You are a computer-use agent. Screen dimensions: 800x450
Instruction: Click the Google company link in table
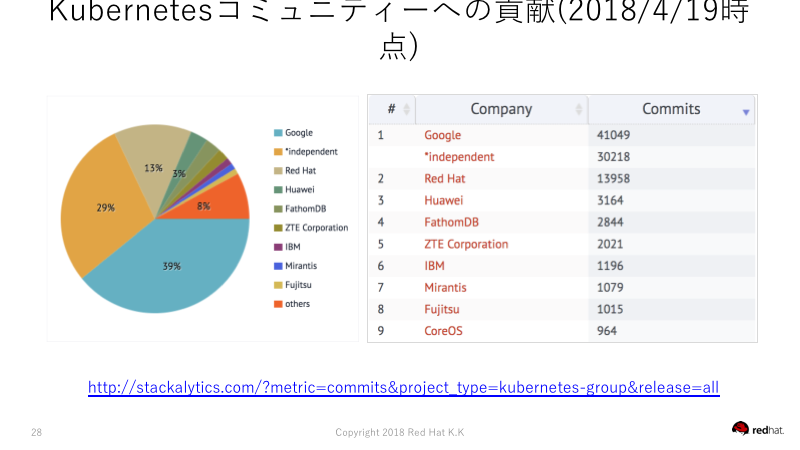click(x=442, y=135)
